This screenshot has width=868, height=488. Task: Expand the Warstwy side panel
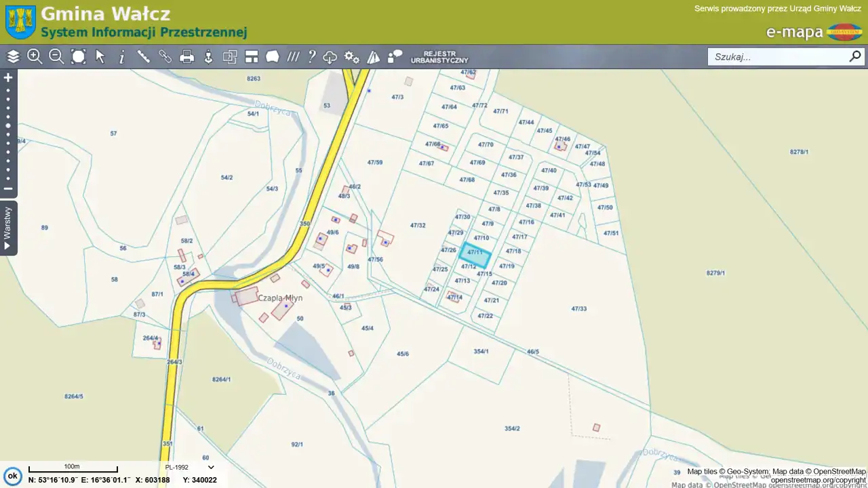[x=8, y=228]
